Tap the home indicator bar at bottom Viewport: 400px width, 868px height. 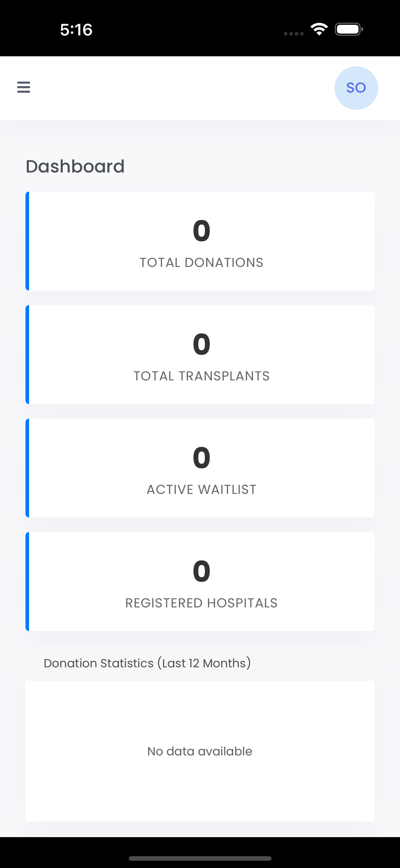click(200, 858)
